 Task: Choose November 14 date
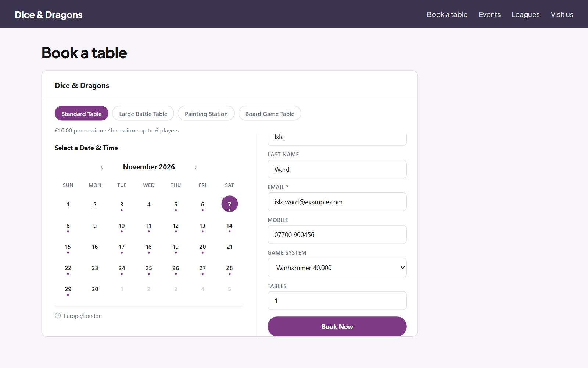(230, 226)
